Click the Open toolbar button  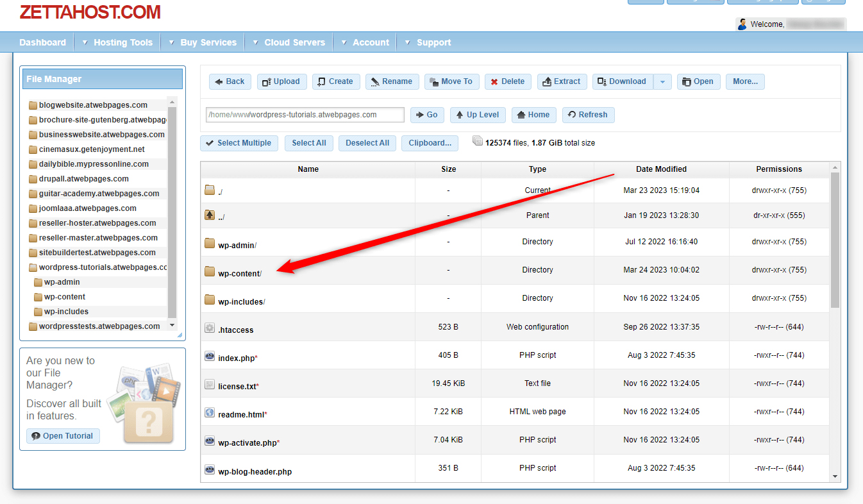(x=698, y=81)
